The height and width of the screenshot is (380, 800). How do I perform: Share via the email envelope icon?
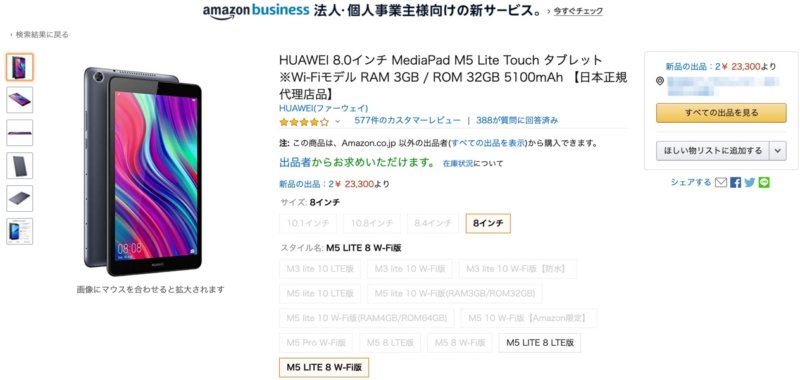pyautogui.click(x=720, y=182)
